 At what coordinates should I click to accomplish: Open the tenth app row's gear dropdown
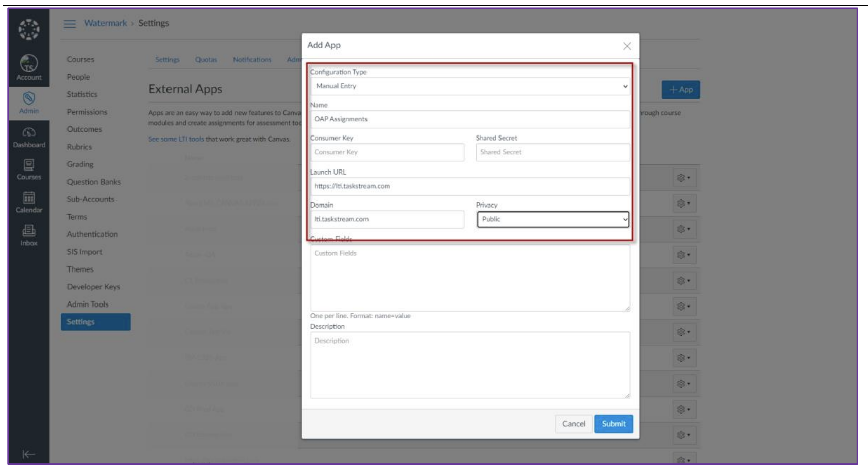683,410
